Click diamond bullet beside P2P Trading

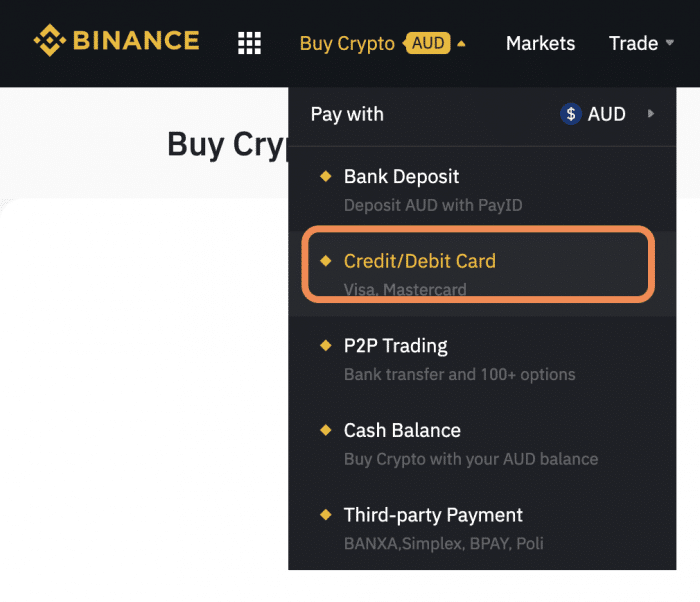(x=326, y=345)
